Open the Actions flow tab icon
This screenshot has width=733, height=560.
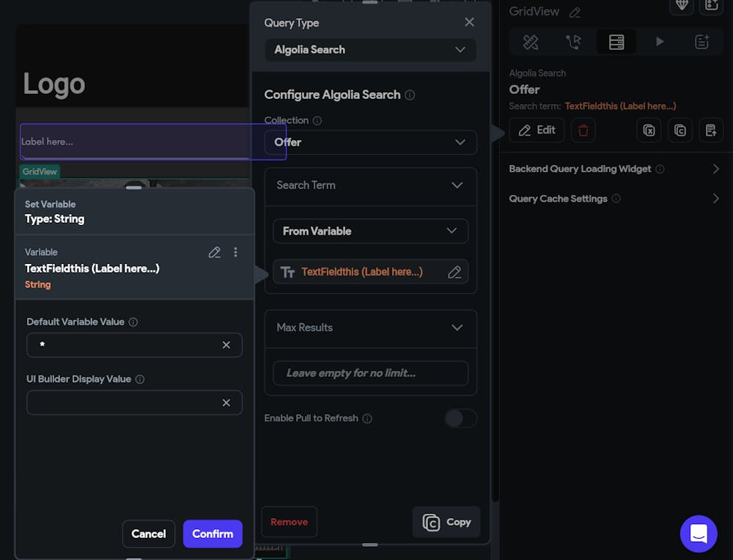pyautogui.click(x=573, y=42)
